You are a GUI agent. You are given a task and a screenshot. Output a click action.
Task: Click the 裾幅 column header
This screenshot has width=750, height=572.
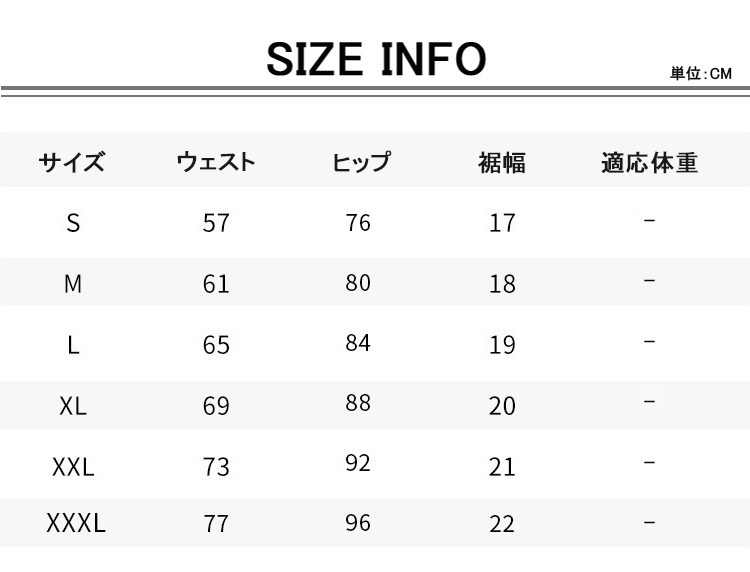(x=502, y=162)
